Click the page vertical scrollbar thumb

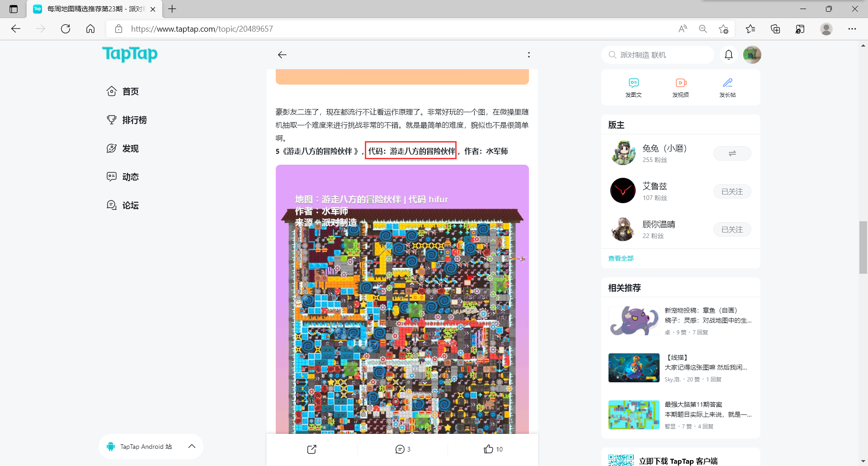(x=863, y=247)
